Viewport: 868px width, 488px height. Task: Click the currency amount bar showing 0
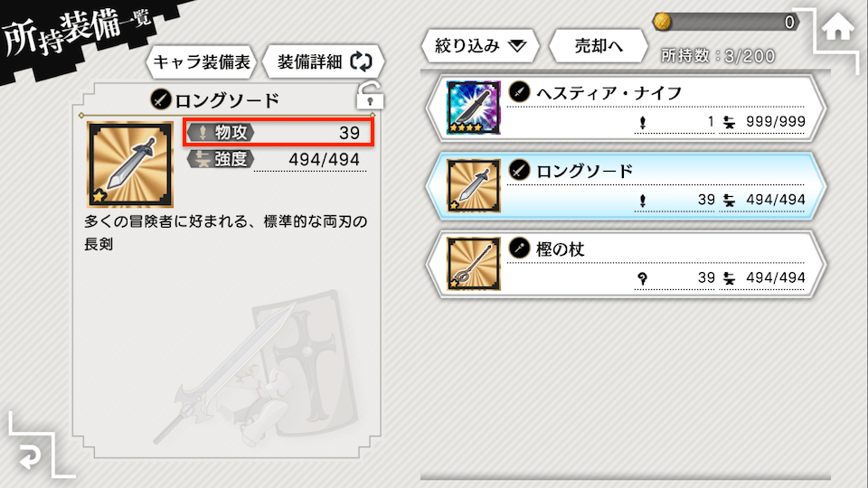click(x=726, y=22)
